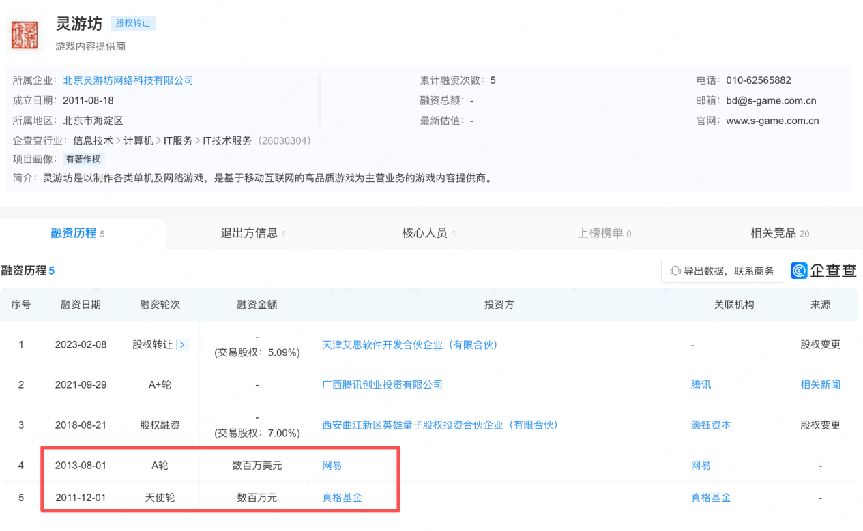
Task: Click the 交易股权 7.00% text
Action: [256, 433]
